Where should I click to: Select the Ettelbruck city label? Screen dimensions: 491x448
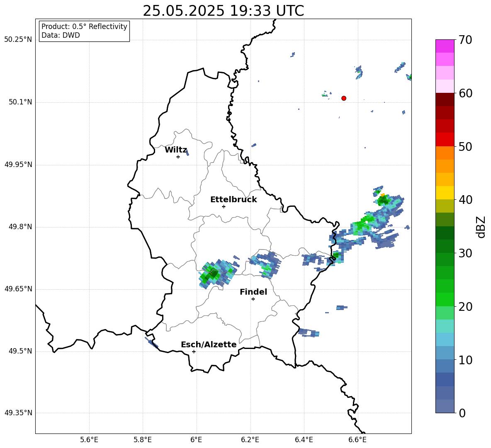233,200
